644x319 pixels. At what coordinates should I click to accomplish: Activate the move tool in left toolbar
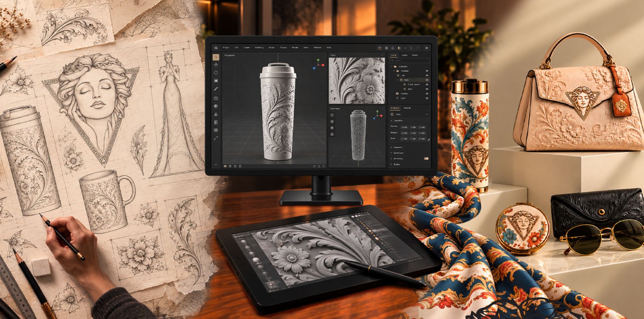click(216, 65)
